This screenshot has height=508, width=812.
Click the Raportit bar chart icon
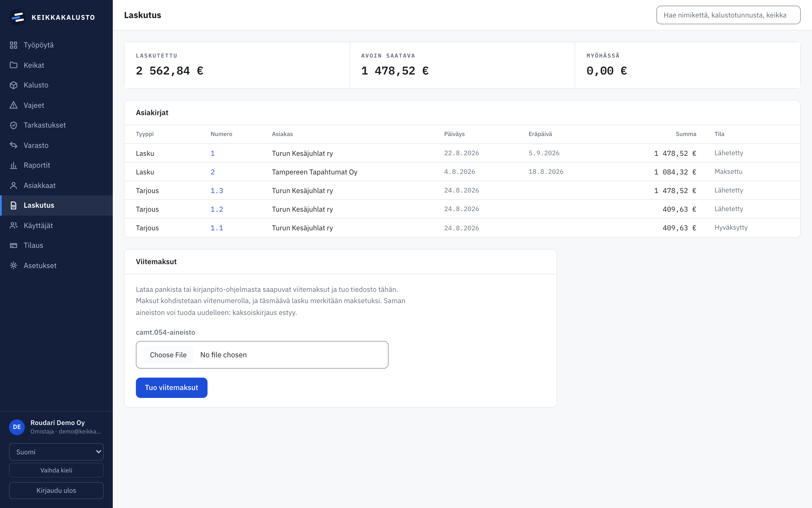click(14, 165)
